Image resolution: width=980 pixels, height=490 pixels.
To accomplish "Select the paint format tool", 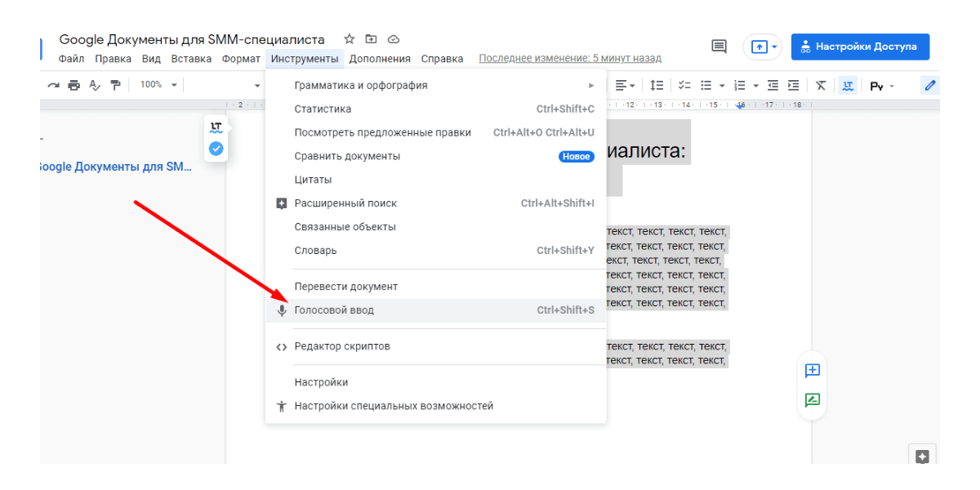I will (x=115, y=85).
